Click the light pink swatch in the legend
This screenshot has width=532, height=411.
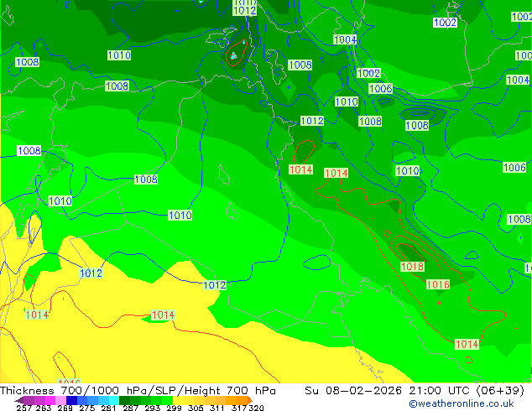click(x=60, y=400)
